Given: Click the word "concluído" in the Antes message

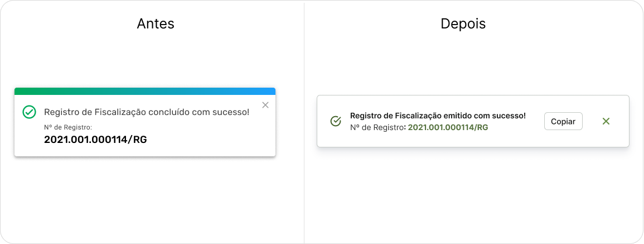Looking at the screenshot, I should point(170,112).
